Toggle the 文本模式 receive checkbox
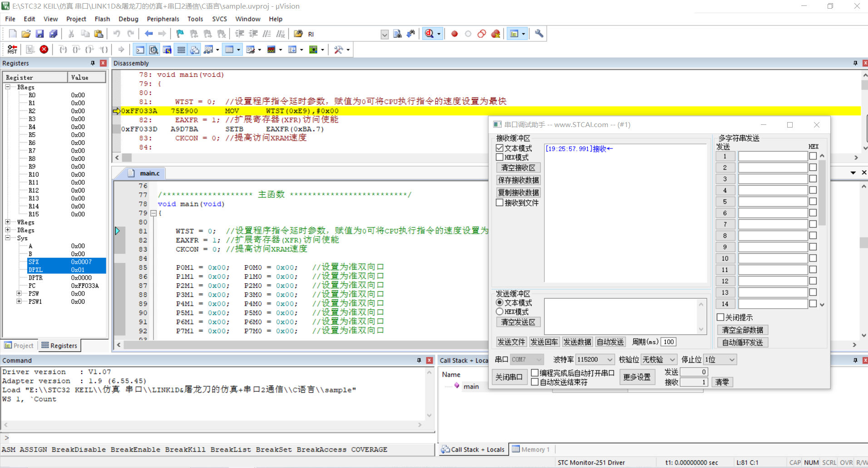 click(500, 148)
